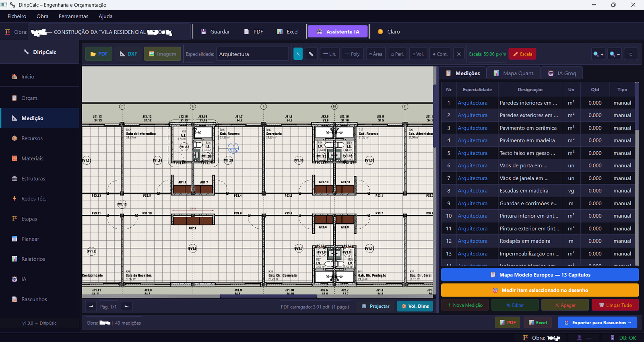Screen dimensions: 644x342
Task: Switch to the Mapa Quant. tab
Action: pyautogui.click(x=514, y=73)
